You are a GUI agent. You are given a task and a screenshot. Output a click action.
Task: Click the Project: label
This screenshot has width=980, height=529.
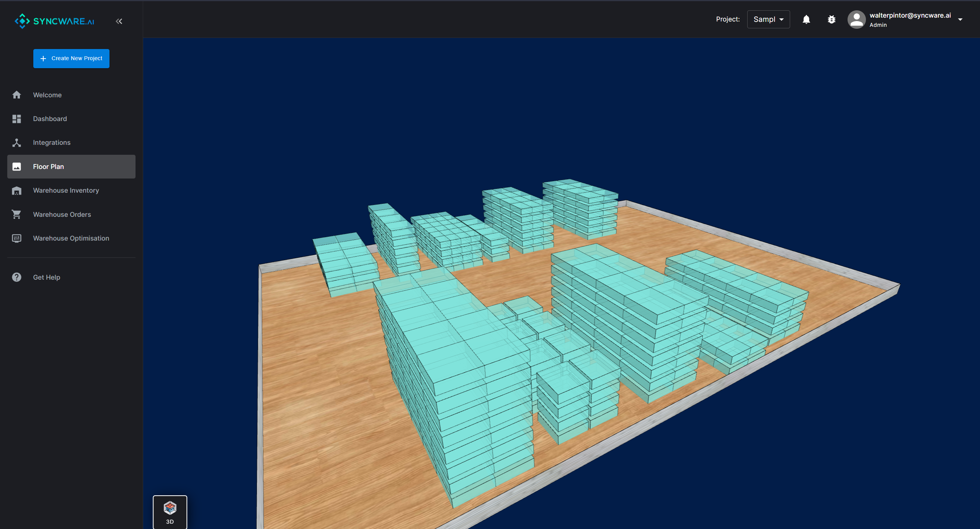pos(728,19)
